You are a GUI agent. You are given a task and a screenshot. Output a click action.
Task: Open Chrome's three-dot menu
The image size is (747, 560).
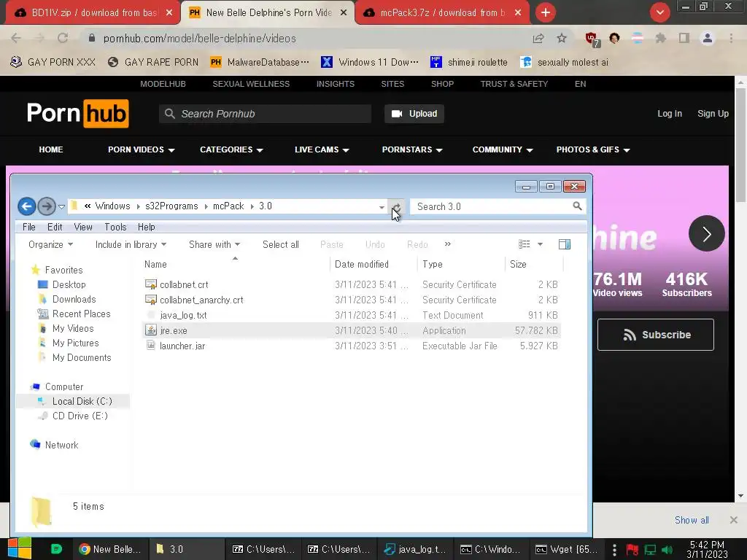[x=731, y=38]
